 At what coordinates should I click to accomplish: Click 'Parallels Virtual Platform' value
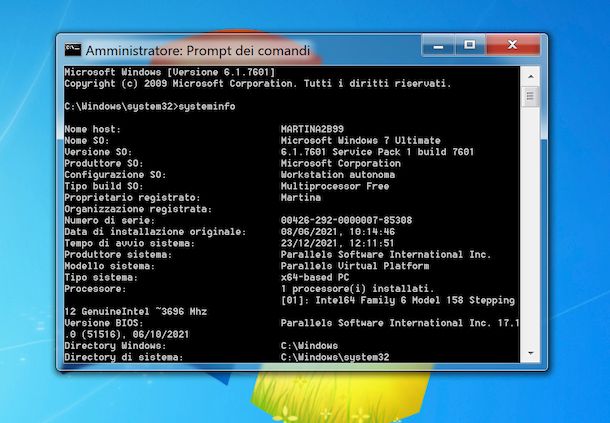tap(355, 266)
